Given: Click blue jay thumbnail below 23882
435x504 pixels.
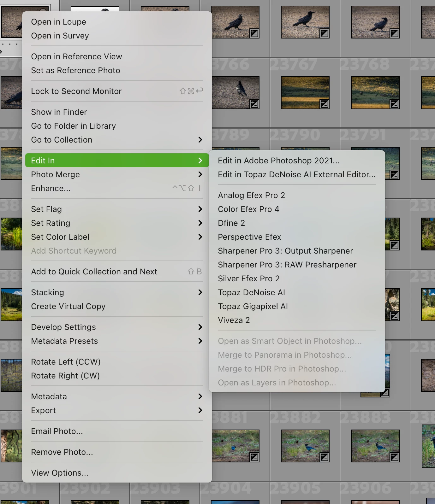Looking at the screenshot, I should tap(305, 446).
